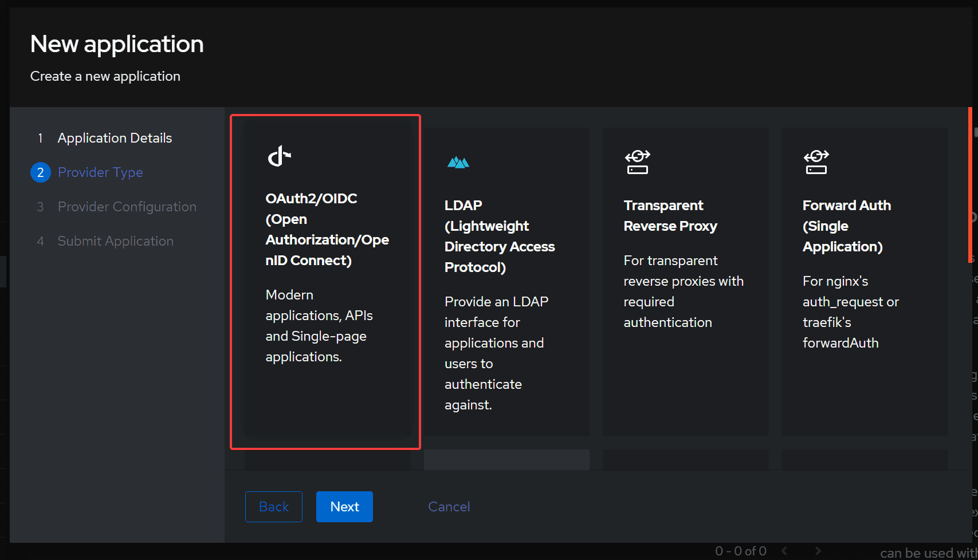Cancel the application creation
Screen dimensions: 978x560
coord(449,506)
